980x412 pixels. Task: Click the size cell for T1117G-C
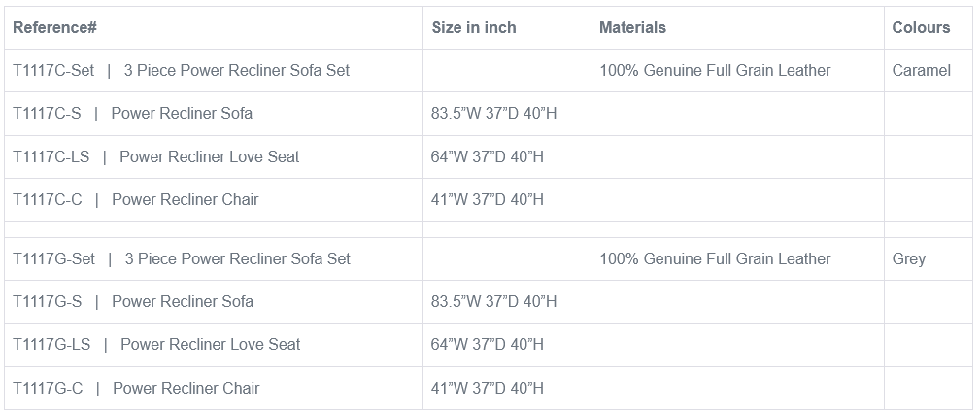(488, 389)
